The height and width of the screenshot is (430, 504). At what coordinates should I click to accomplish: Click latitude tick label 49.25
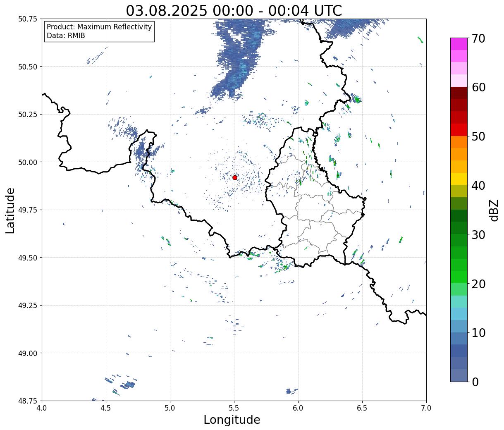pos(27,306)
